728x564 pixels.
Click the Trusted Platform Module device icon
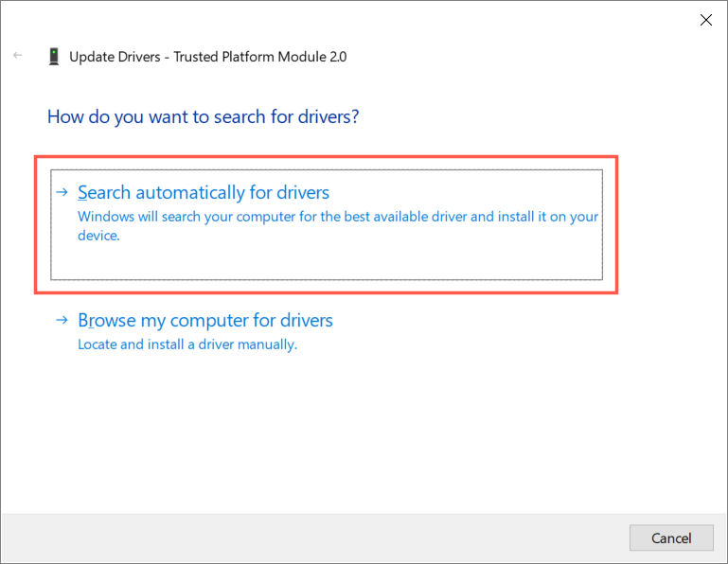point(54,57)
